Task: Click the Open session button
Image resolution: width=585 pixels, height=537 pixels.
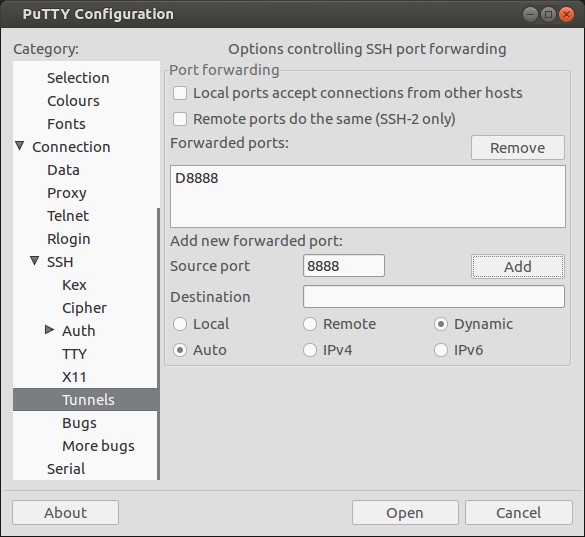Action: point(405,513)
